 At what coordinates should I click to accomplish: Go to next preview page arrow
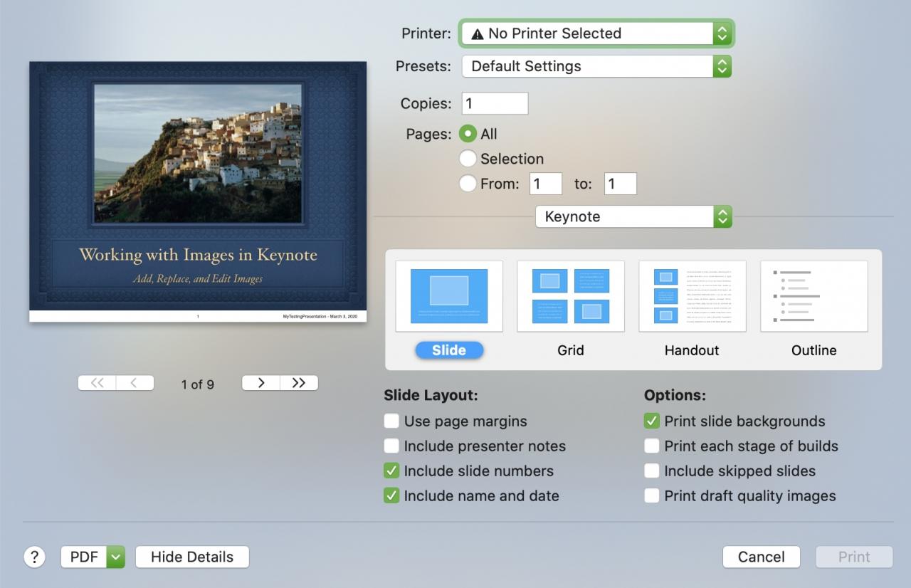[261, 383]
